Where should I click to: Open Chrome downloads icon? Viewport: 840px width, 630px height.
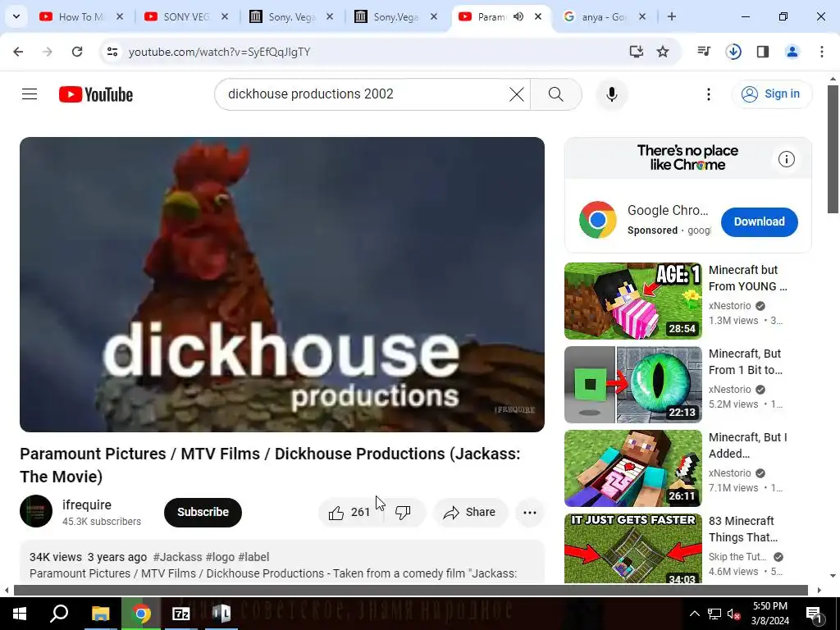pyautogui.click(x=733, y=52)
